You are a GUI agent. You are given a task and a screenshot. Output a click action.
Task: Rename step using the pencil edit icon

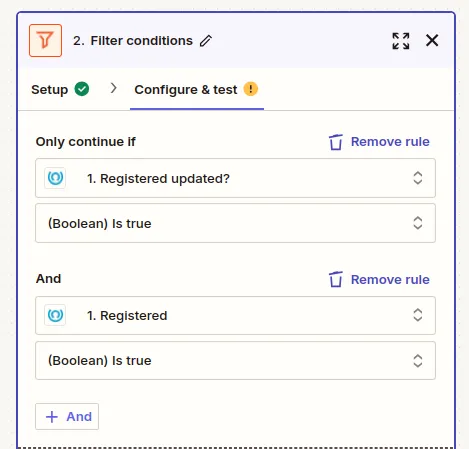[206, 41]
